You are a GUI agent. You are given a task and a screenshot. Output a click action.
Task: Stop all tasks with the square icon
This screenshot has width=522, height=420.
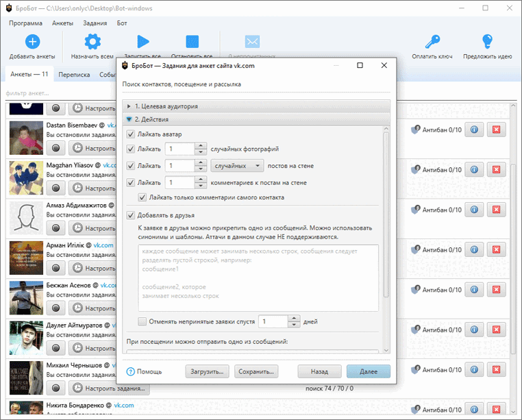coord(192,42)
